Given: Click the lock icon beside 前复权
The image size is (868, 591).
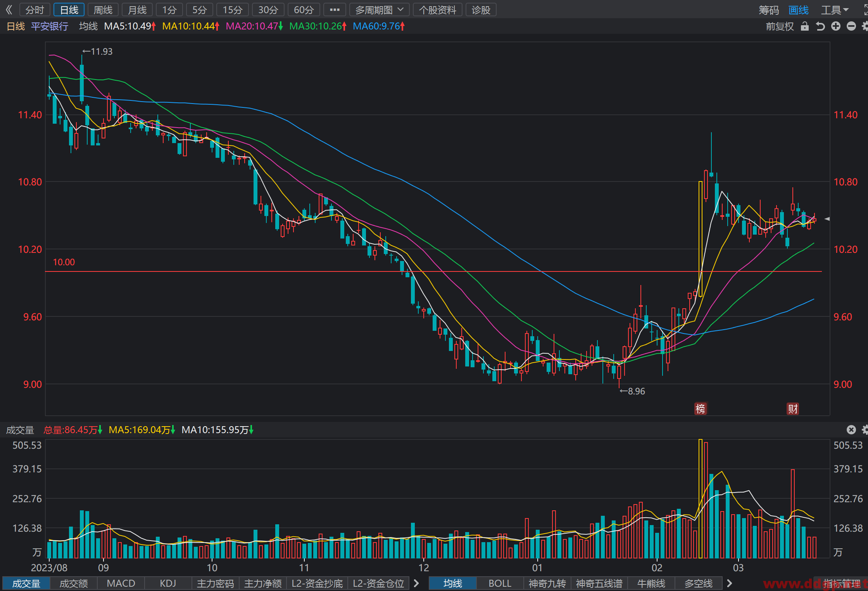Looking at the screenshot, I should 805,26.
